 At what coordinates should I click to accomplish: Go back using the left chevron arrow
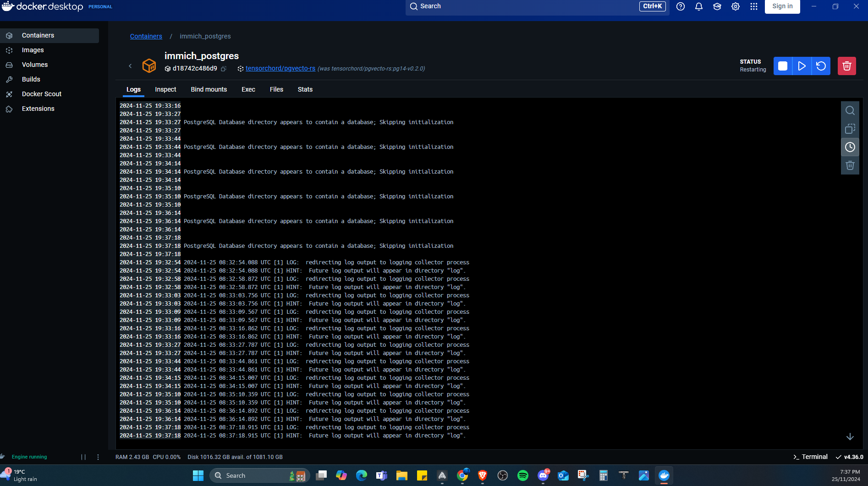[x=130, y=66]
